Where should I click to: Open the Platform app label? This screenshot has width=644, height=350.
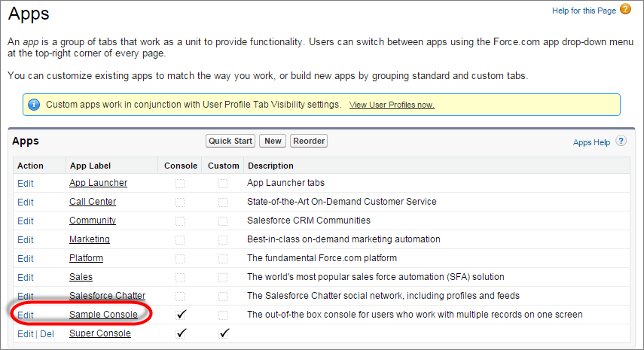click(x=87, y=258)
